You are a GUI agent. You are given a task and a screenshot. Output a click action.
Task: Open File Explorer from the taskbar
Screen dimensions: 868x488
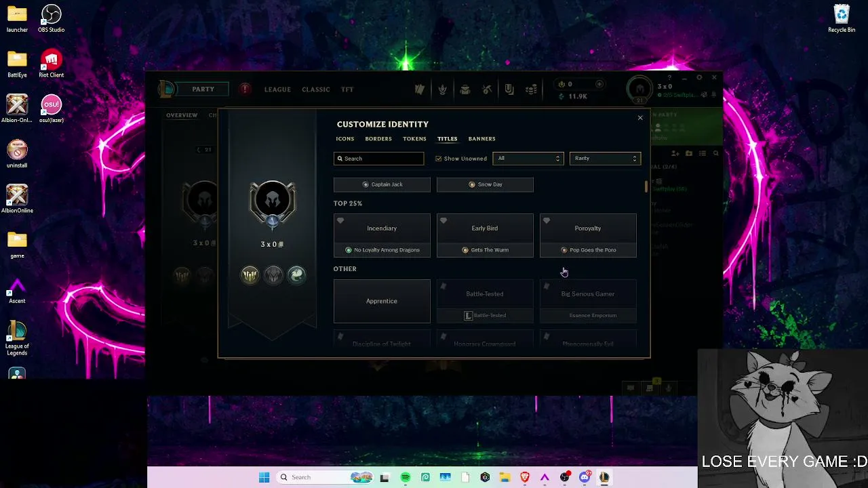(505, 477)
